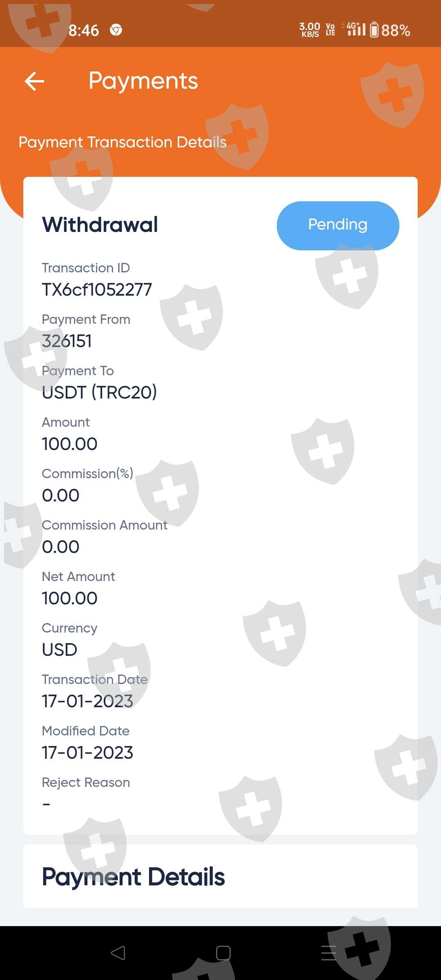The height and width of the screenshot is (980, 441).
Task: Tap the transaction ID TX6cf1052277
Action: (97, 290)
